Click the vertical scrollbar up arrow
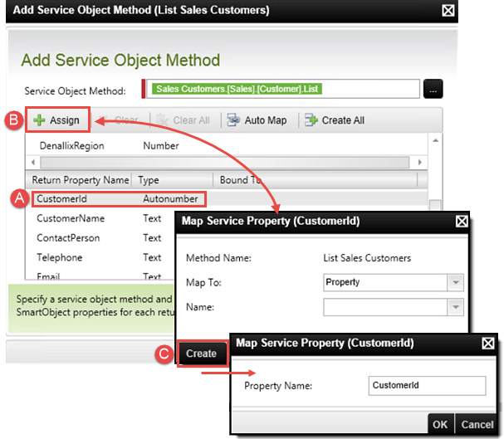This screenshot has width=504, height=439. 435,141
